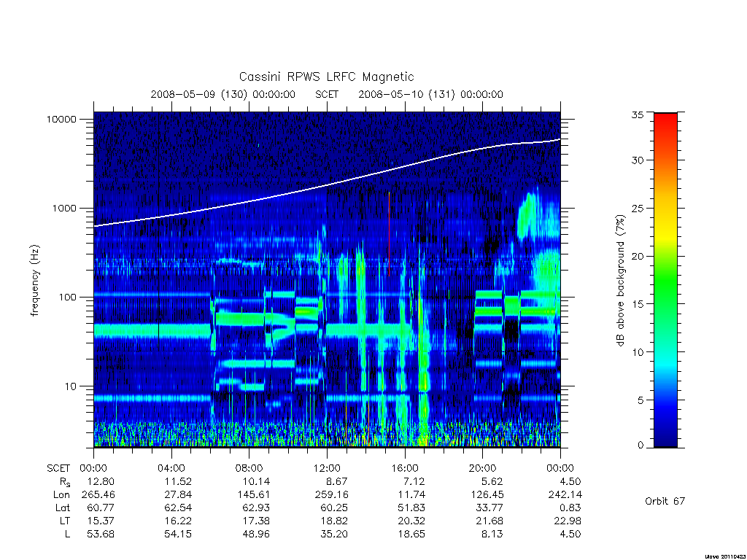Screen dimensions: 747x560
Task: Click the '0' colorbar tick label
Action: [640, 446]
